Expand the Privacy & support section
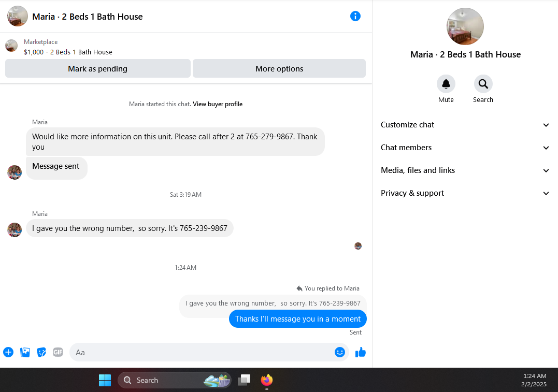This screenshot has height=392, width=558. click(465, 193)
